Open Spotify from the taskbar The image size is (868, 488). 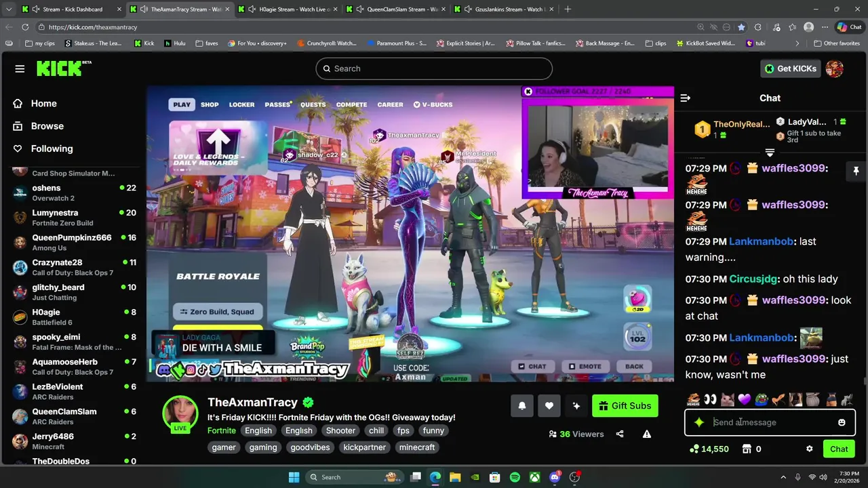pos(514,477)
